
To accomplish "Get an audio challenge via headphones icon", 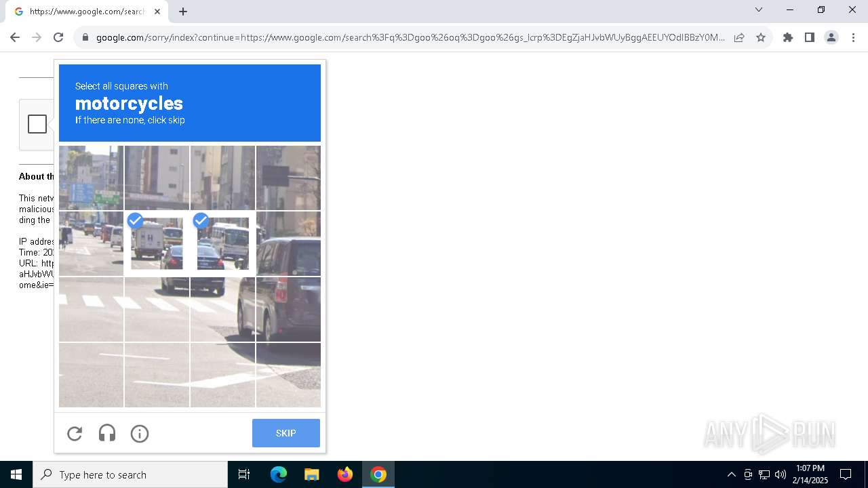I will coord(107,433).
